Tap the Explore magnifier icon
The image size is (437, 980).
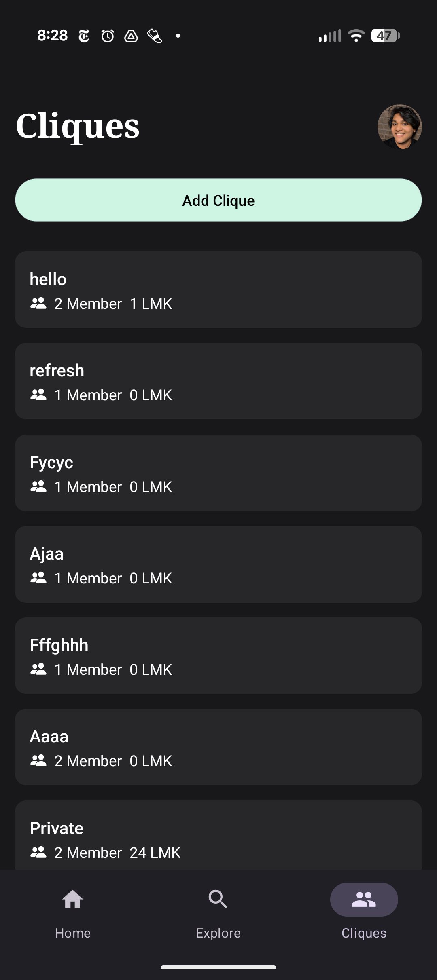pos(218,900)
